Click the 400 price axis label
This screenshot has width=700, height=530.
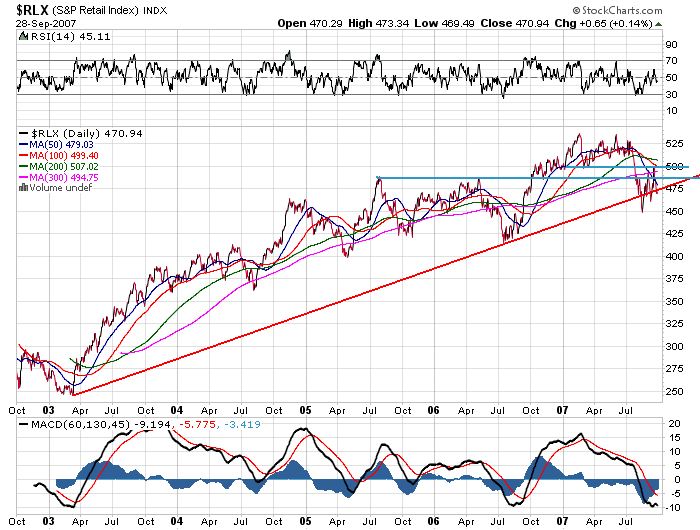coord(674,256)
